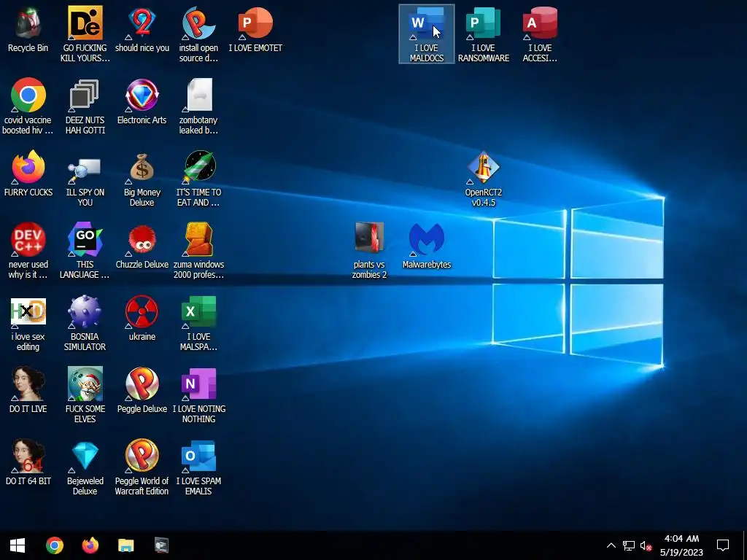Select the Dev C++ 'never used' shortcut
Screen dimensions: 747x560
click(x=28, y=251)
